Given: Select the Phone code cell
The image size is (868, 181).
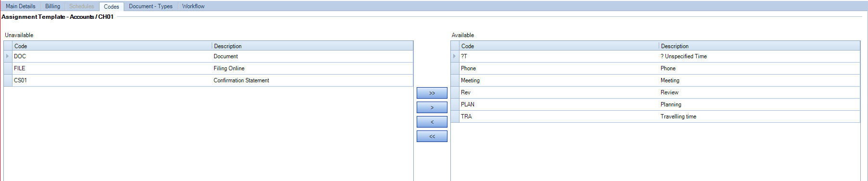Looking at the screenshot, I should (x=559, y=68).
